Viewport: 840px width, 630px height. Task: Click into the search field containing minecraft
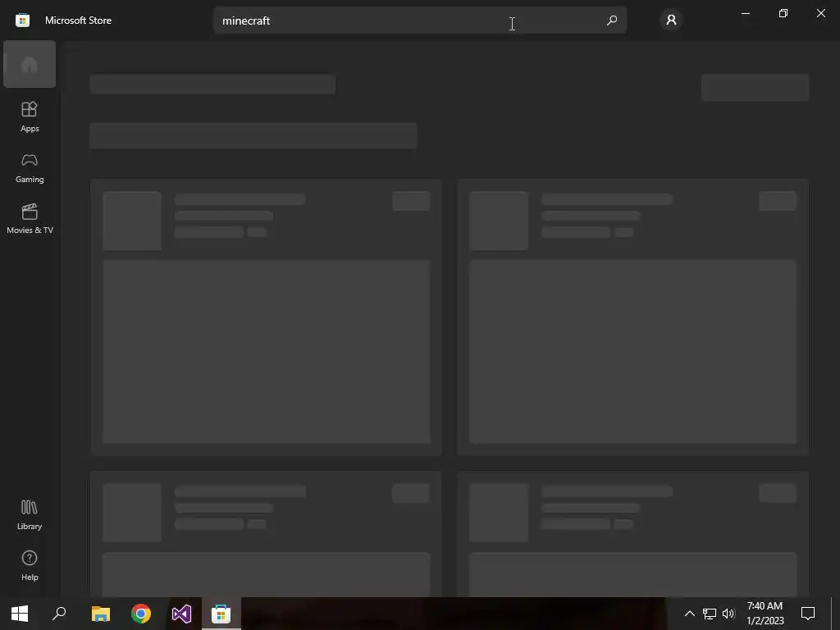[420, 21]
